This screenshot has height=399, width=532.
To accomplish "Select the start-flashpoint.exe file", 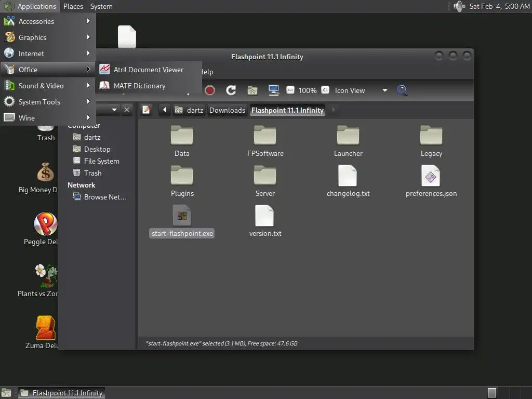I will 182,221.
